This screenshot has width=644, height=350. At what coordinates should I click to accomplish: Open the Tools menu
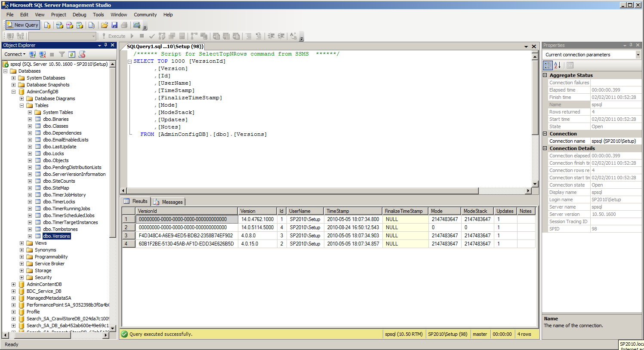98,15
